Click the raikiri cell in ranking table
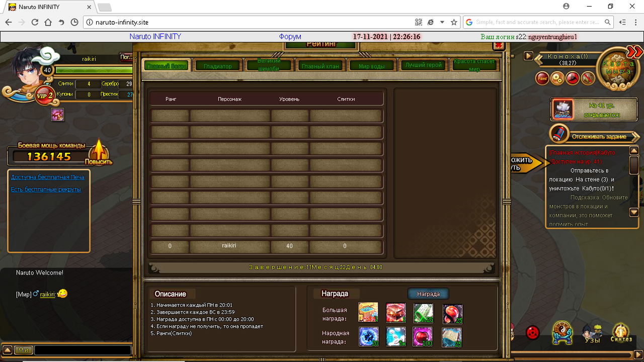Screen dimensions: 644x362 point(229,246)
